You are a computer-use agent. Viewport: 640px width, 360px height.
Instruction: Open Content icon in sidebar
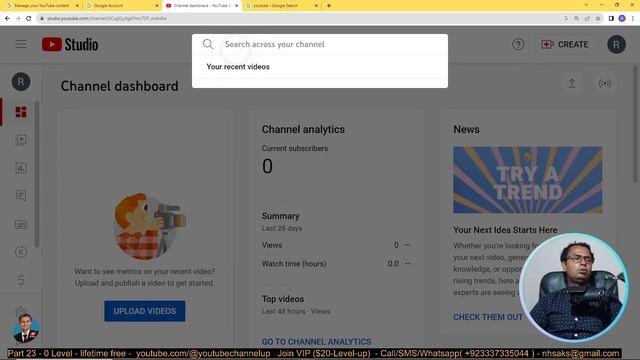coord(21,140)
